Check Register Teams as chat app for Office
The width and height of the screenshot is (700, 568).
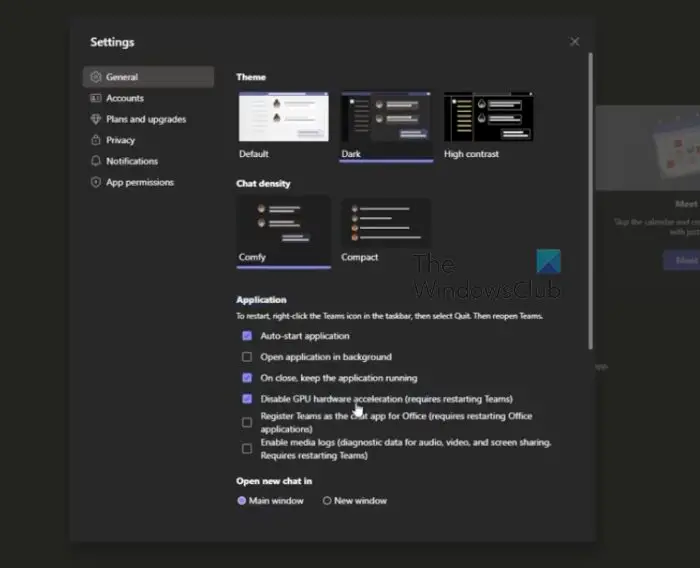pos(247,422)
